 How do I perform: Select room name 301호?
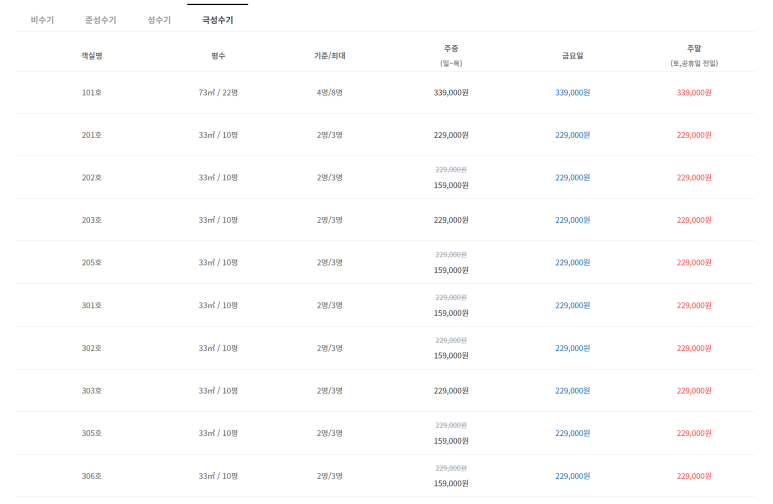click(92, 305)
